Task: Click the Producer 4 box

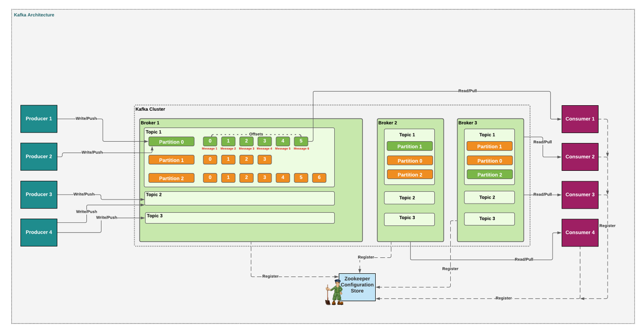Action: click(39, 233)
